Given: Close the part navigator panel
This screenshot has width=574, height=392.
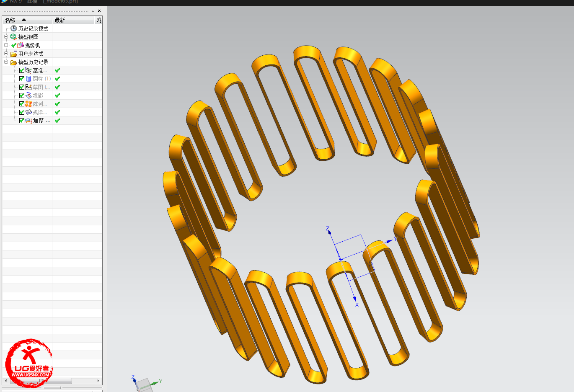Looking at the screenshot, I should [x=99, y=11].
